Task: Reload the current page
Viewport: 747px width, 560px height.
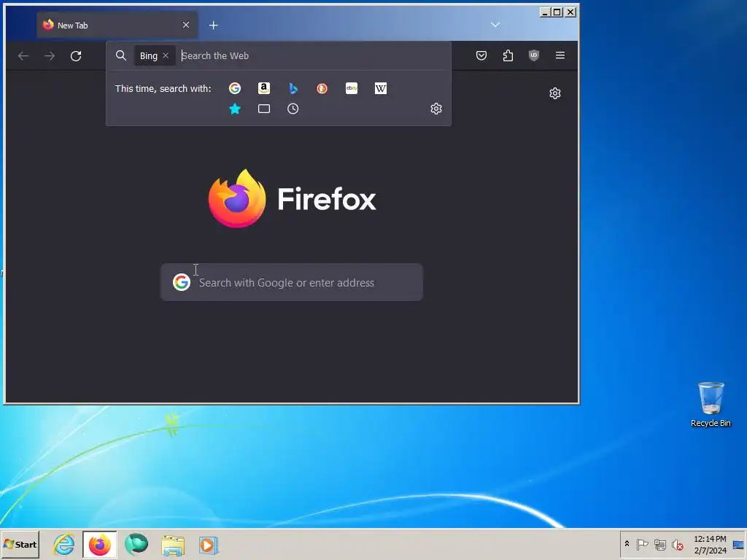Action: pos(76,56)
